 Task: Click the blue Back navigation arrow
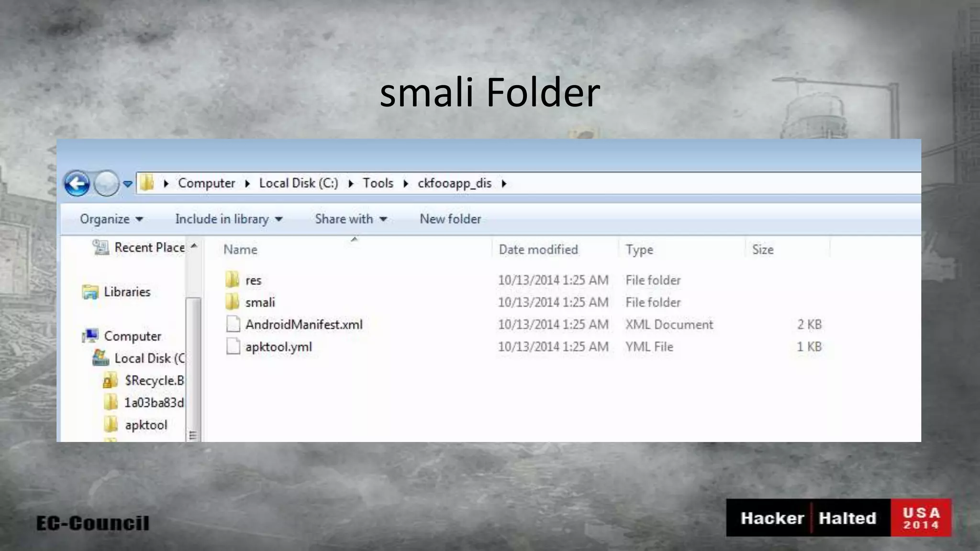click(x=77, y=183)
